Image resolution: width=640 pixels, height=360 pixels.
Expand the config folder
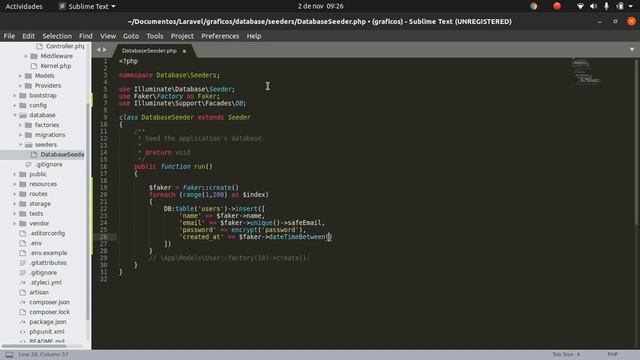click(14, 105)
